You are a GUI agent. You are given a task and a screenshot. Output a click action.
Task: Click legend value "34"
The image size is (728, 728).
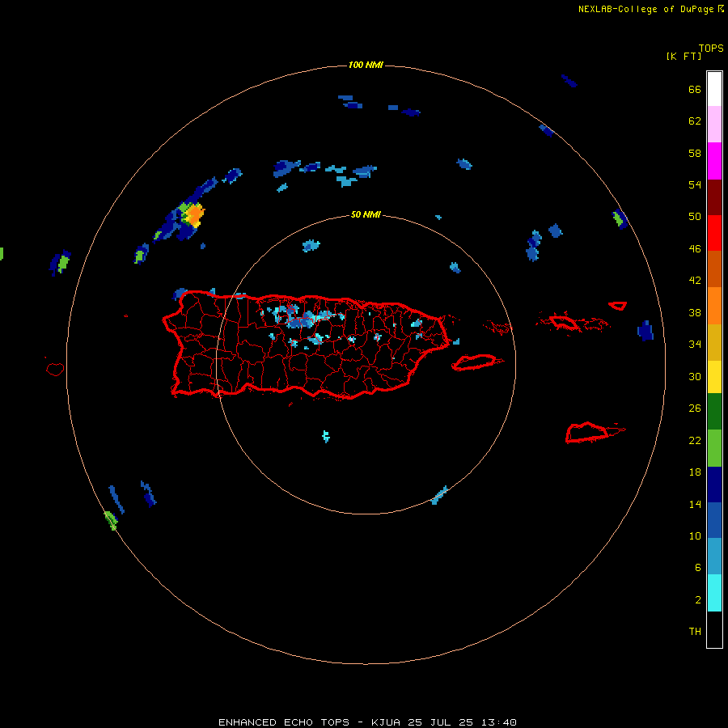coord(695,345)
